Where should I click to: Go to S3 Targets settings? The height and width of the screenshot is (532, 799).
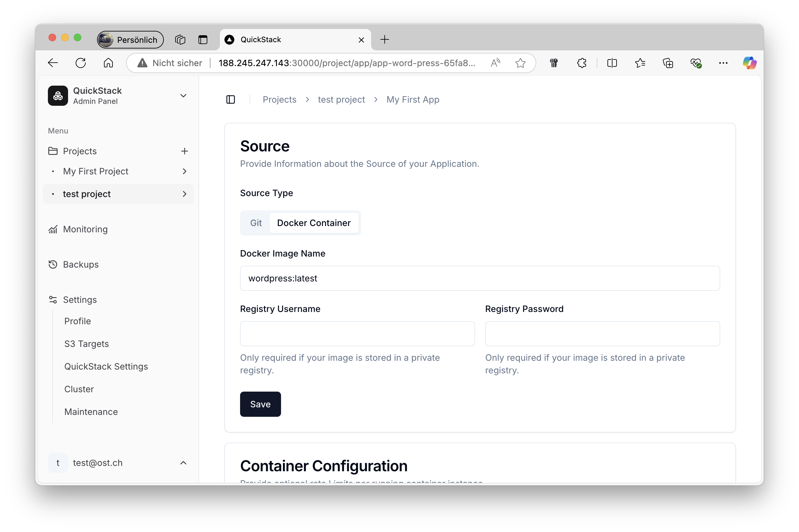(x=87, y=344)
